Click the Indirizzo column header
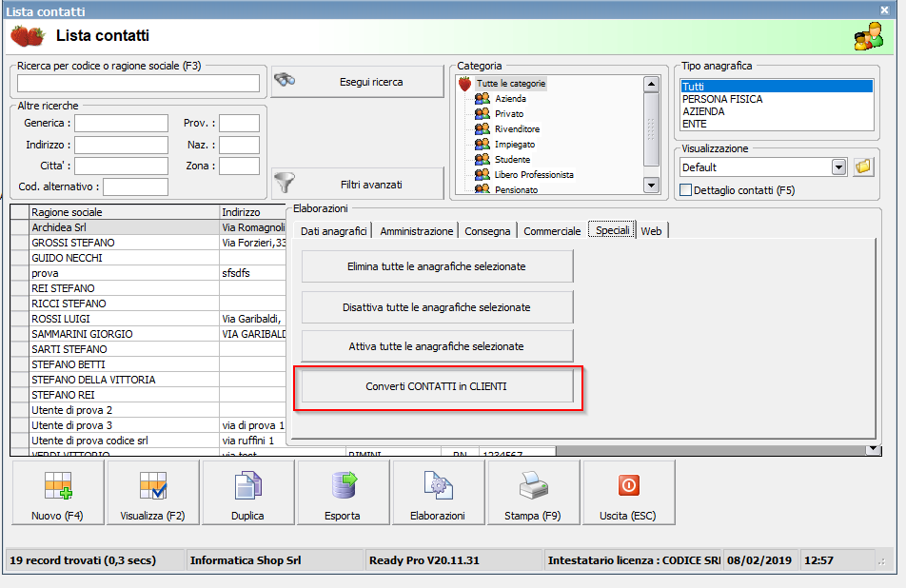 coord(252,212)
